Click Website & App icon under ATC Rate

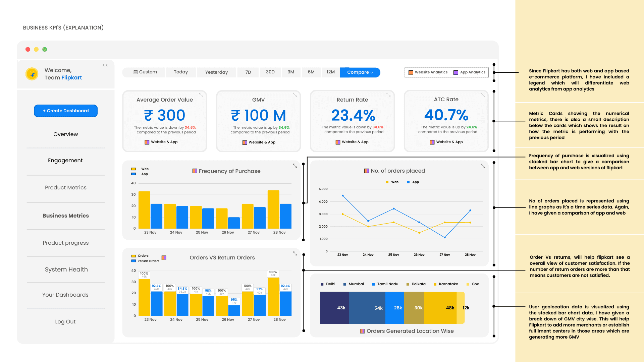tap(432, 142)
